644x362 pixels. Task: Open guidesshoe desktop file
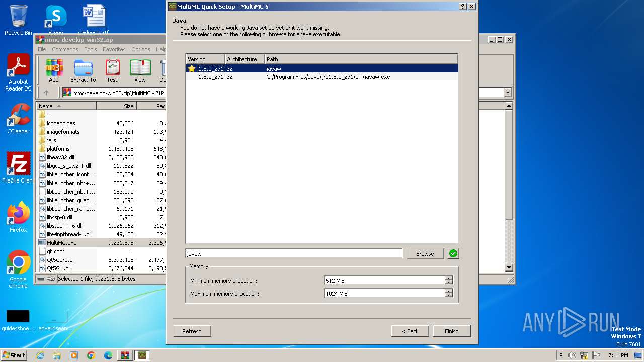click(x=18, y=320)
